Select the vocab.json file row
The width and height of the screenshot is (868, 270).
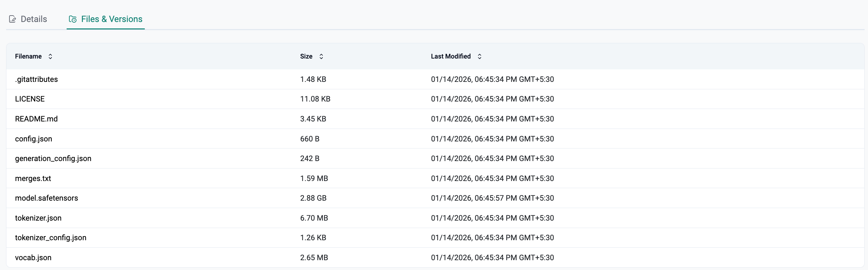33,258
